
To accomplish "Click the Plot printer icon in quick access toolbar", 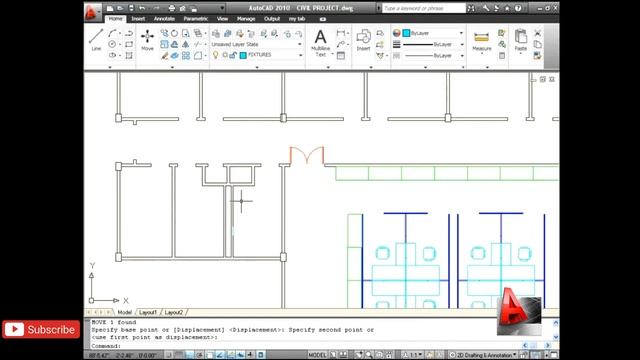I will 172,8.
